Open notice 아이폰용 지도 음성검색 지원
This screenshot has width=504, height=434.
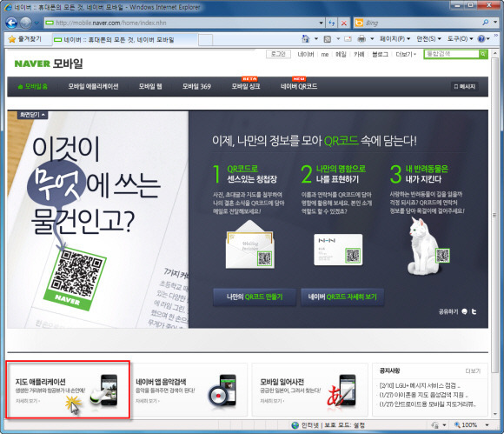click(423, 395)
